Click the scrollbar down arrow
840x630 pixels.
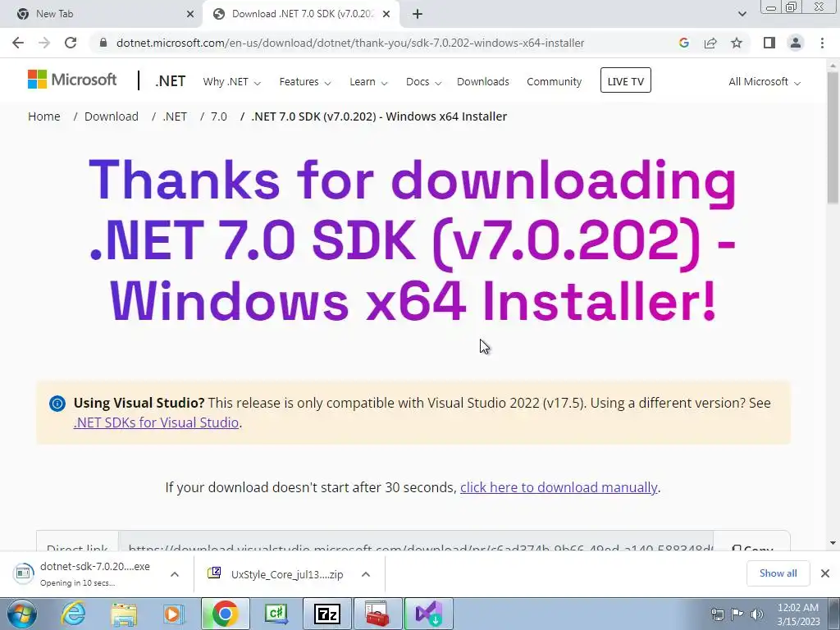[x=833, y=543]
